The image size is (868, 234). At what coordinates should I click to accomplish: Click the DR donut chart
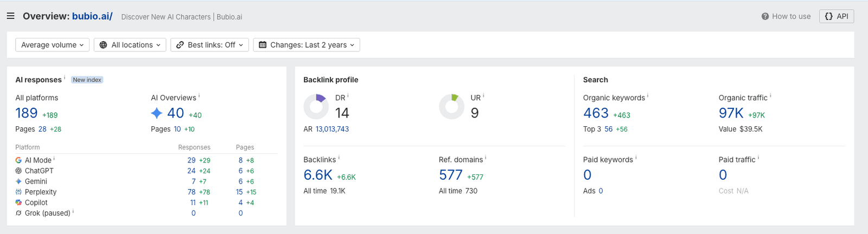[316, 106]
